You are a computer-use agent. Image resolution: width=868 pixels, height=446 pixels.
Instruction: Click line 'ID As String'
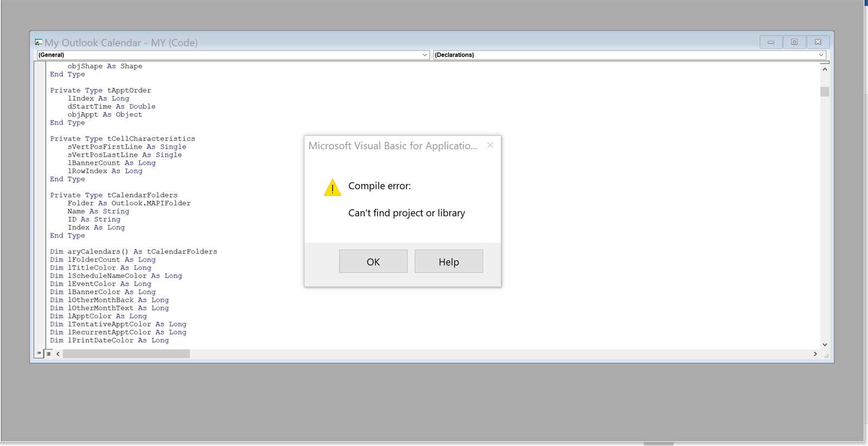[94, 219]
